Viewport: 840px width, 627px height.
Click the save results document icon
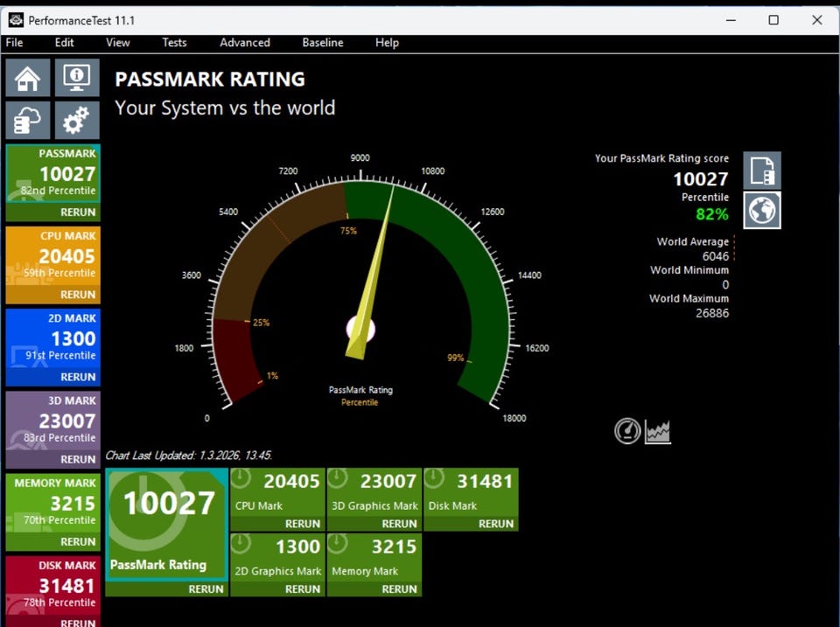762,171
